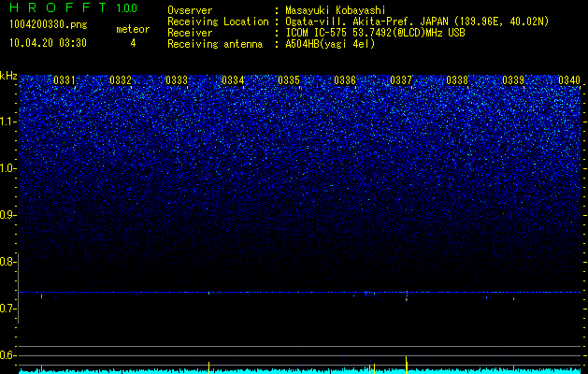The image size is (588, 374).
Task: Click the filename 1004200330.png
Action: [49, 24]
